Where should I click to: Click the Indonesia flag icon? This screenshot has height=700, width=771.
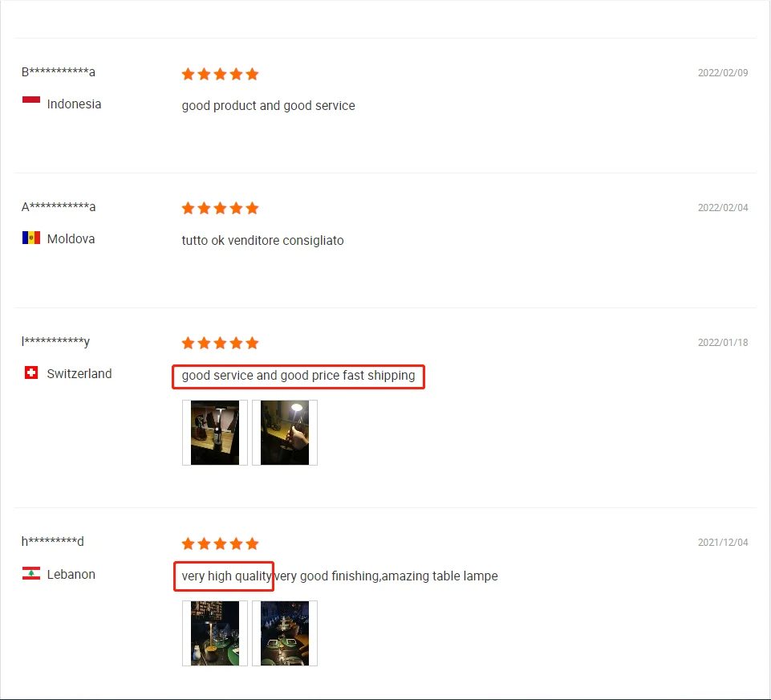(31, 102)
